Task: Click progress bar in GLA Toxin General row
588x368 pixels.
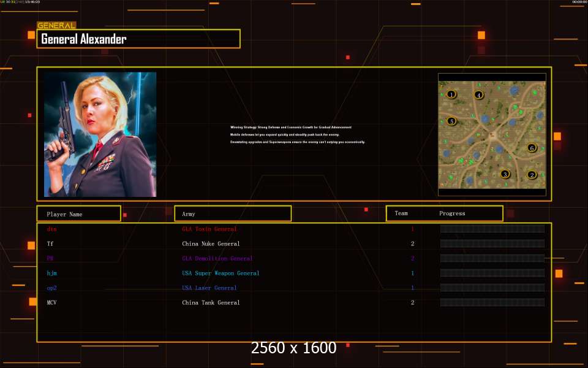Action: (492, 229)
